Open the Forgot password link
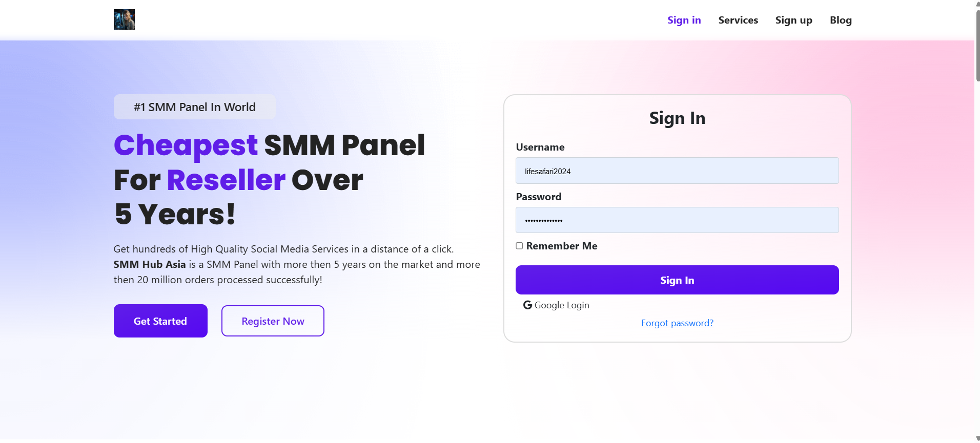This screenshot has width=980, height=443. (x=677, y=323)
